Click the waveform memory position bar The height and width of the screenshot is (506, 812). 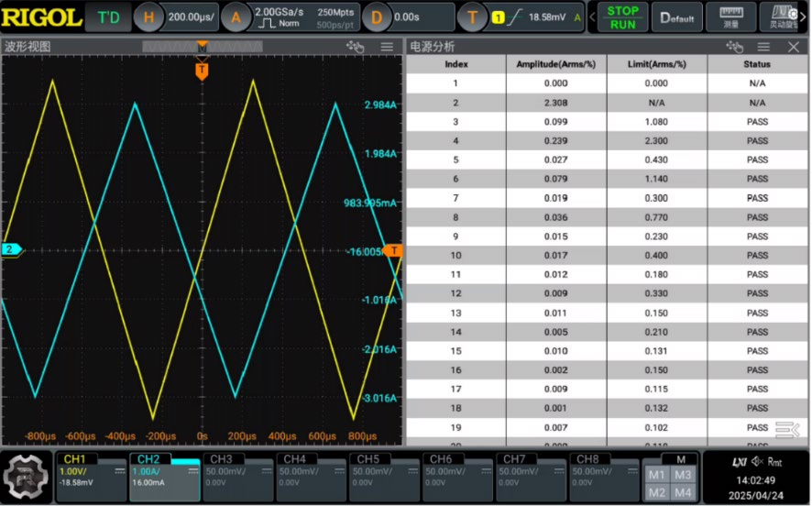pos(203,47)
